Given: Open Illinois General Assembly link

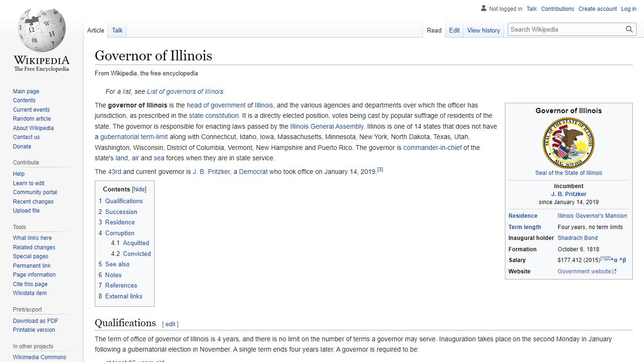Looking at the screenshot, I should point(327,127).
